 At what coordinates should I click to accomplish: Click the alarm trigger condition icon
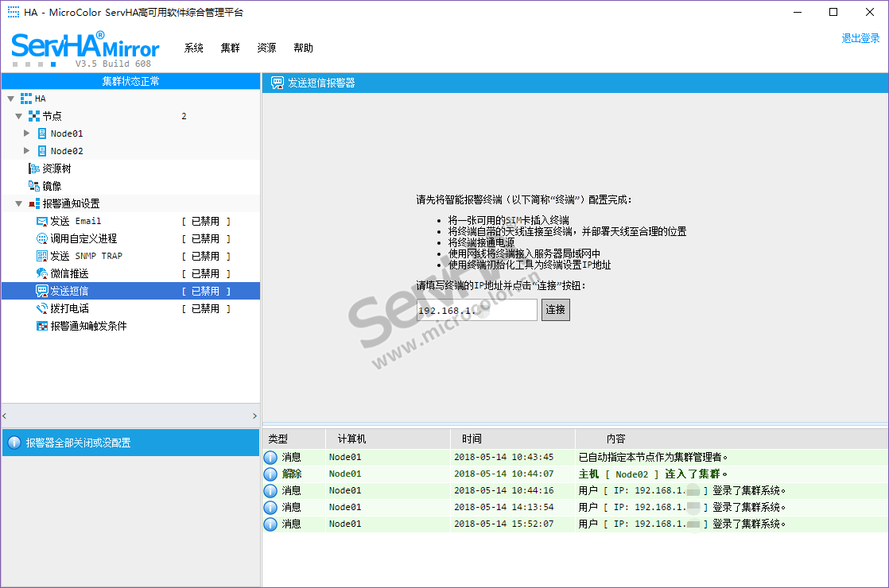click(42, 326)
